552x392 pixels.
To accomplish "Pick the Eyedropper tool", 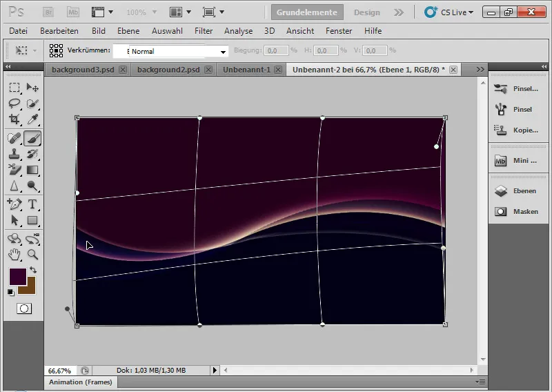I will click(x=32, y=119).
